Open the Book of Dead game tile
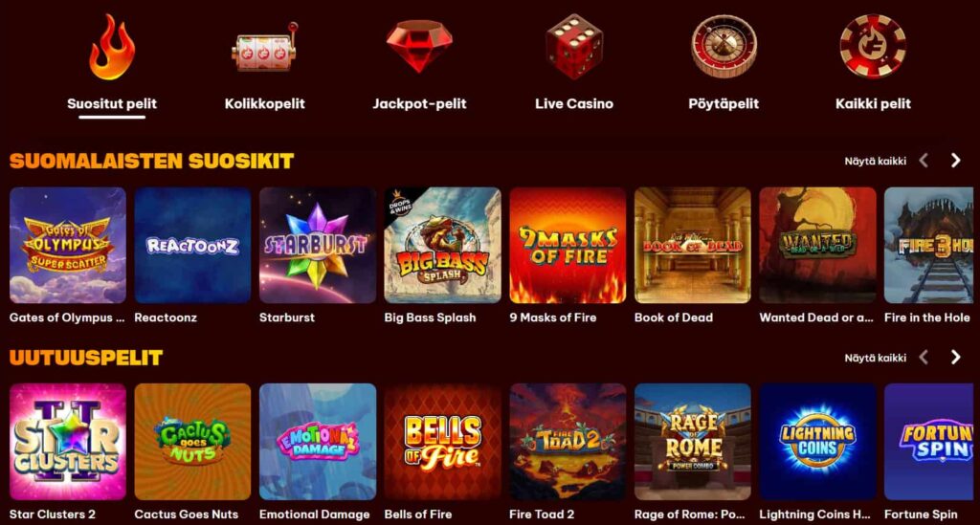Screen dimensions: 980x525 pos(693,246)
